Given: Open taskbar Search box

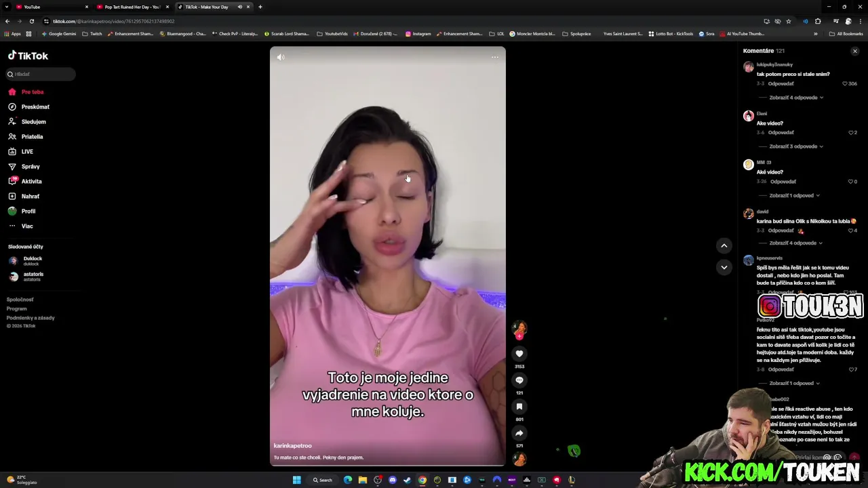Looking at the screenshot, I should pos(322,480).
